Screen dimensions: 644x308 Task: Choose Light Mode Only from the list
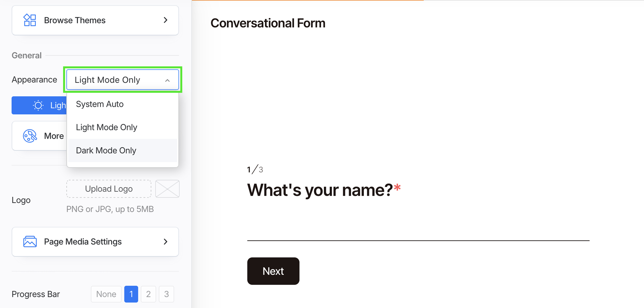click(x=106, y=127)
